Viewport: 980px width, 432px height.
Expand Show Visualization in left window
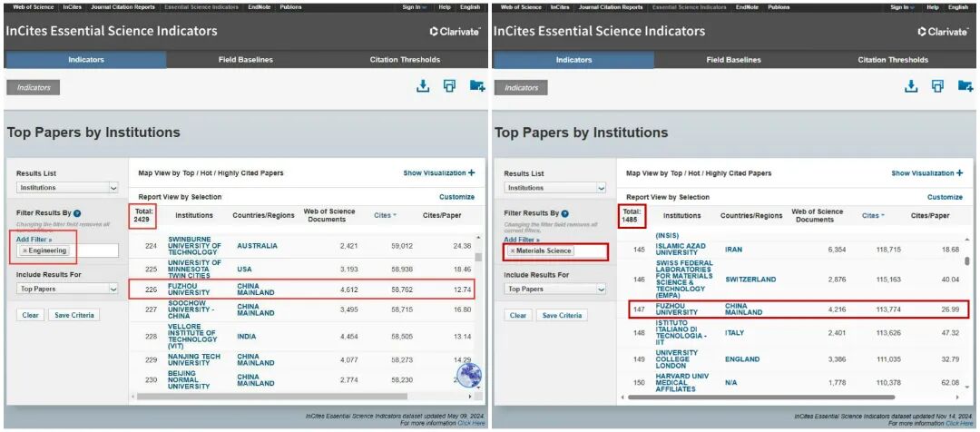tap(439, 173)
